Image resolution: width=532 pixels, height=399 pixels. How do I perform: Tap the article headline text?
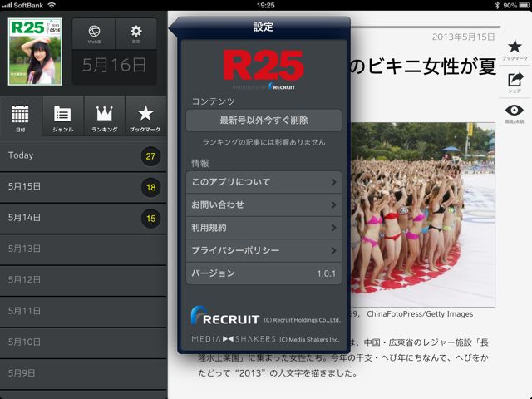coord(423,66)
